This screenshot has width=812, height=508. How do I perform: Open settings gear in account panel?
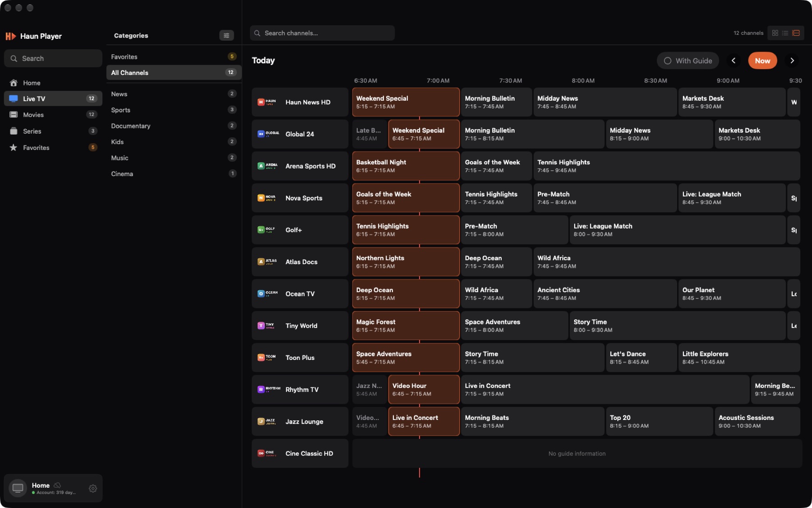coord(93,489)
